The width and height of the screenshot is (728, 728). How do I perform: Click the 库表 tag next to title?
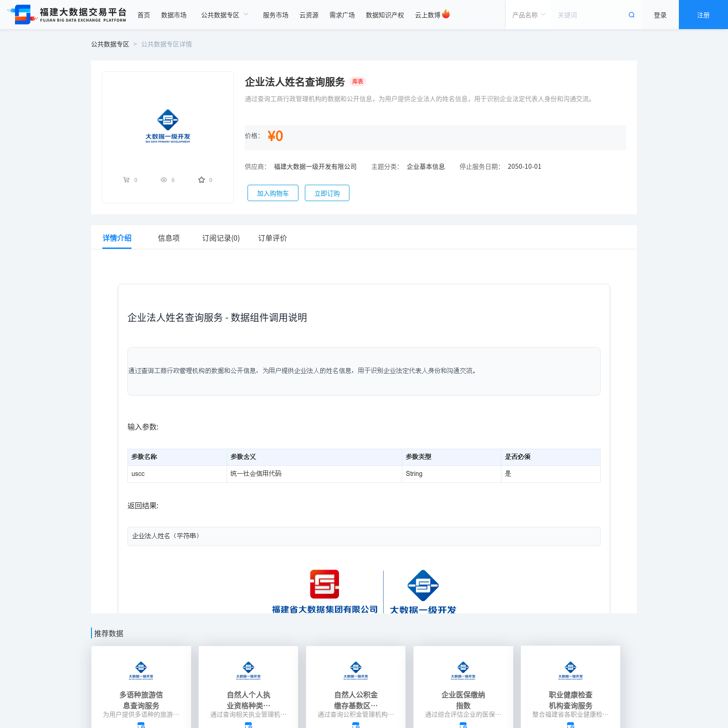pos(358,81)
